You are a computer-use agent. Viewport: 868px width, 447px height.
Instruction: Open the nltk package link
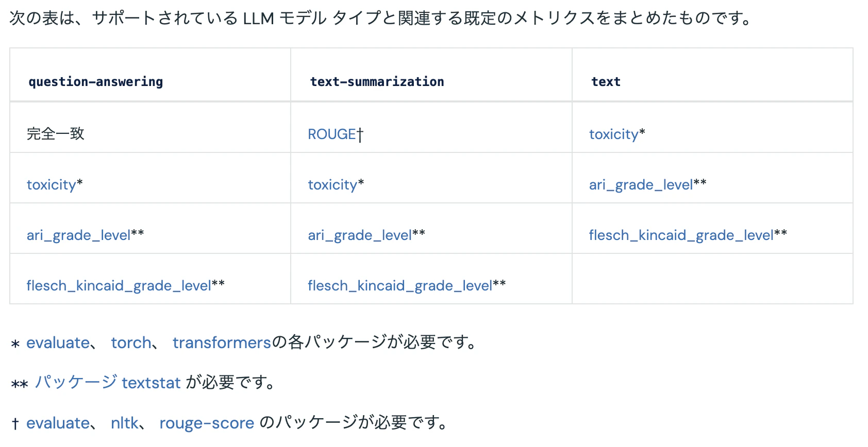tap(125, 423)
